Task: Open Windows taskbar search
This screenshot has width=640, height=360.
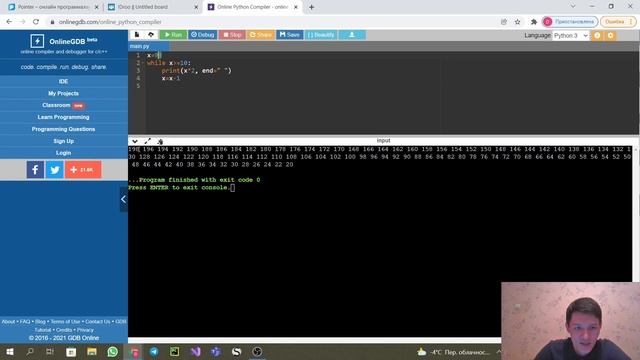Action: click(30, 351)
